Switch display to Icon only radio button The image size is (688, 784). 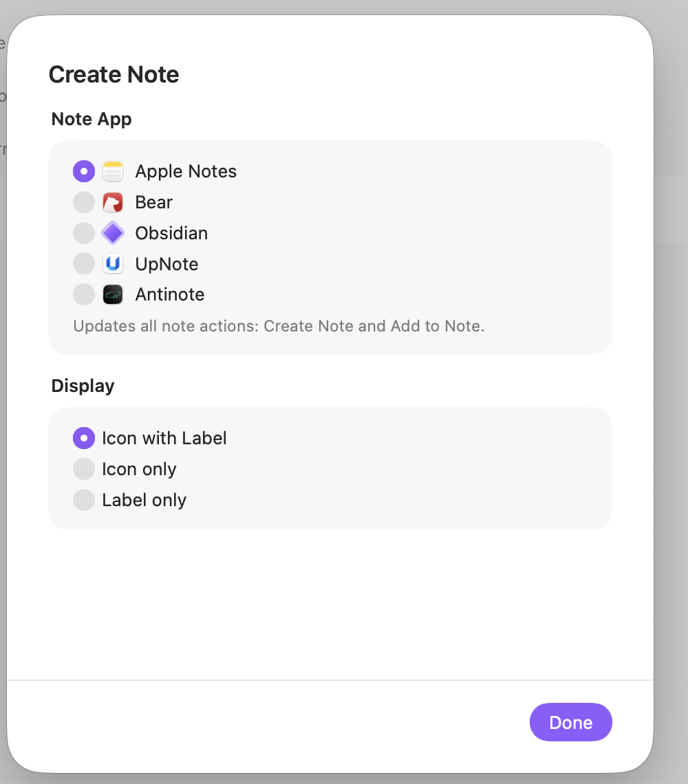click(x=83, y=469)
